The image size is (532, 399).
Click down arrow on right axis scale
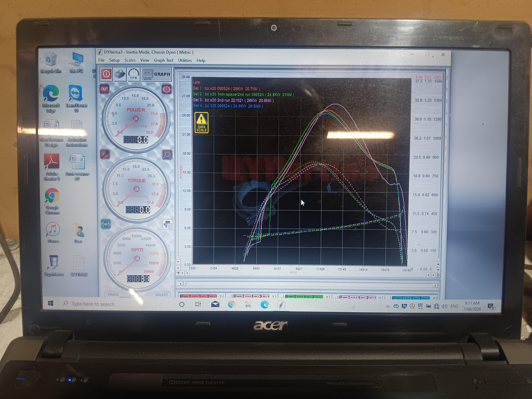click(x=438, y=270)
